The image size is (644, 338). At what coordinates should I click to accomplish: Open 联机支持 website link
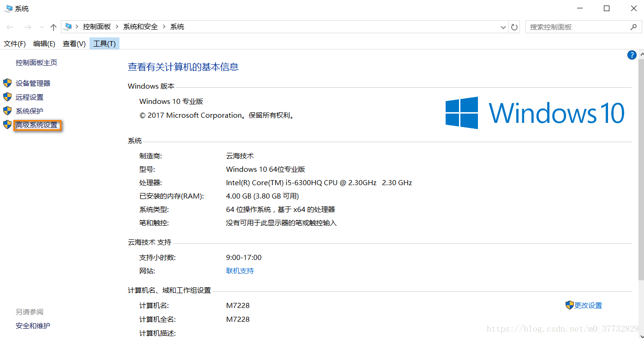(x=240, y=271)
